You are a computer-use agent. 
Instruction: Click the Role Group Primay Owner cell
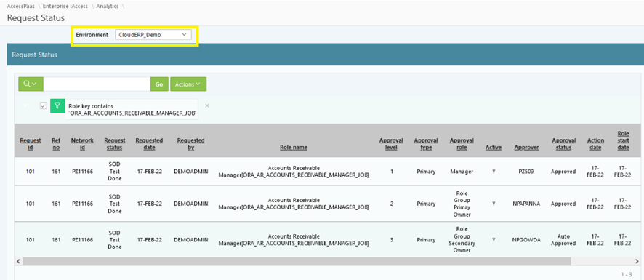click(462, 204)
